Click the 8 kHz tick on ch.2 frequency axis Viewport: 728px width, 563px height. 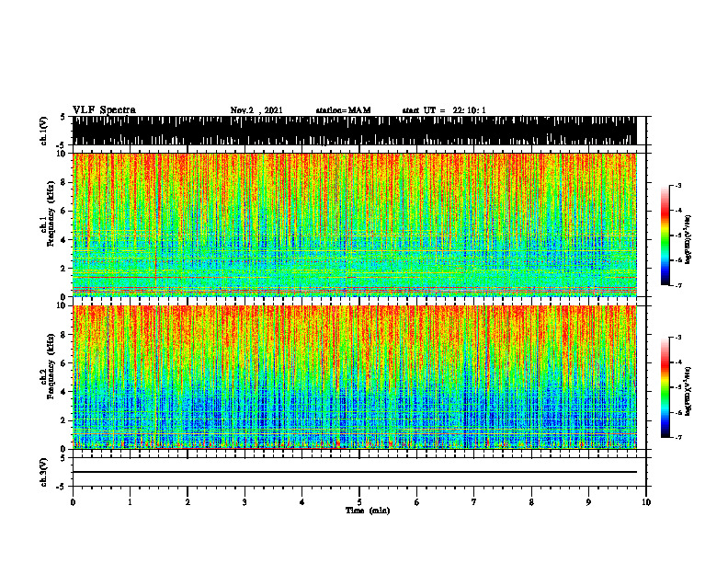(x=63, y=335)
